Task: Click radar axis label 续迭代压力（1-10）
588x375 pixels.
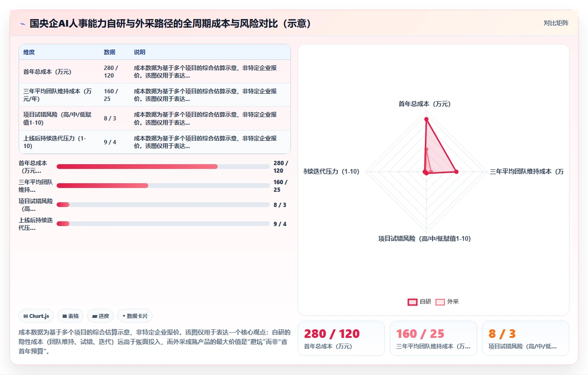Action: click(332, 171)
